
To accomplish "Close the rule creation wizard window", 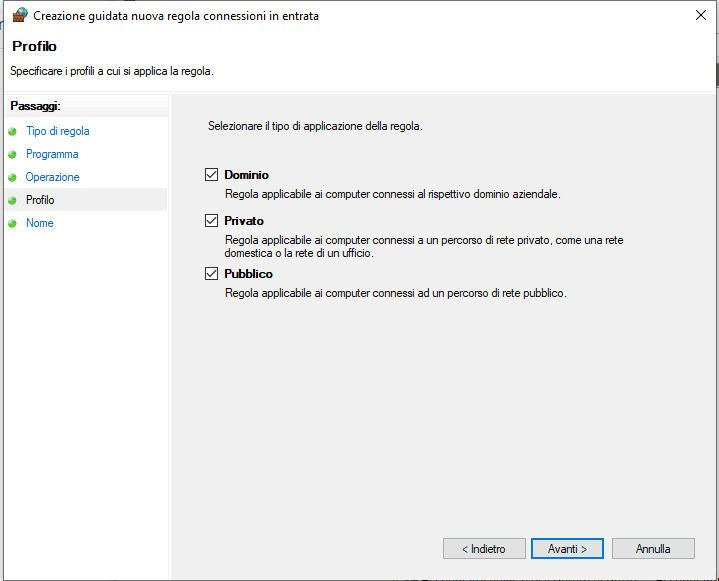I will pyautogui.click(x=698, y=16).
